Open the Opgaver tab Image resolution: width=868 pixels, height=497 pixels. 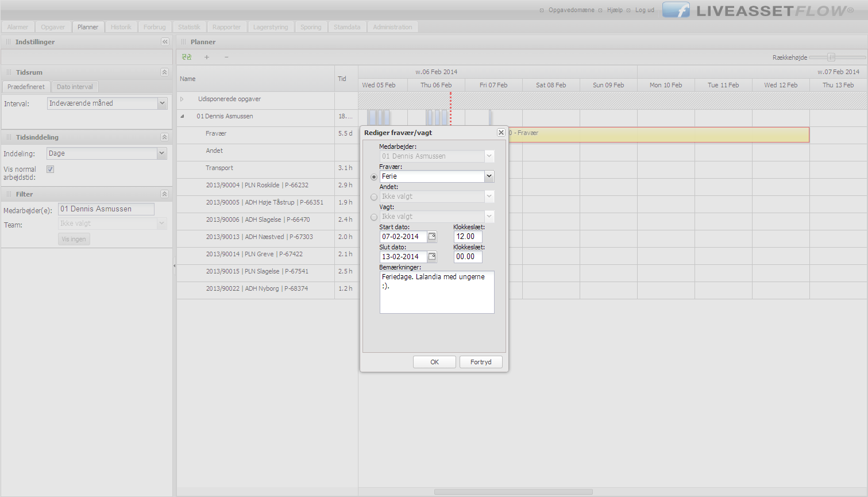(53, 27)
